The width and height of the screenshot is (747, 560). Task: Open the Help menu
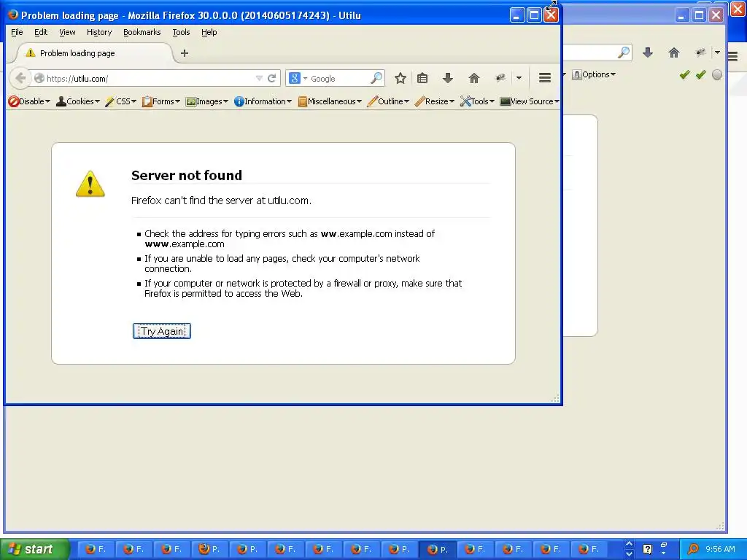pos(209,32)
